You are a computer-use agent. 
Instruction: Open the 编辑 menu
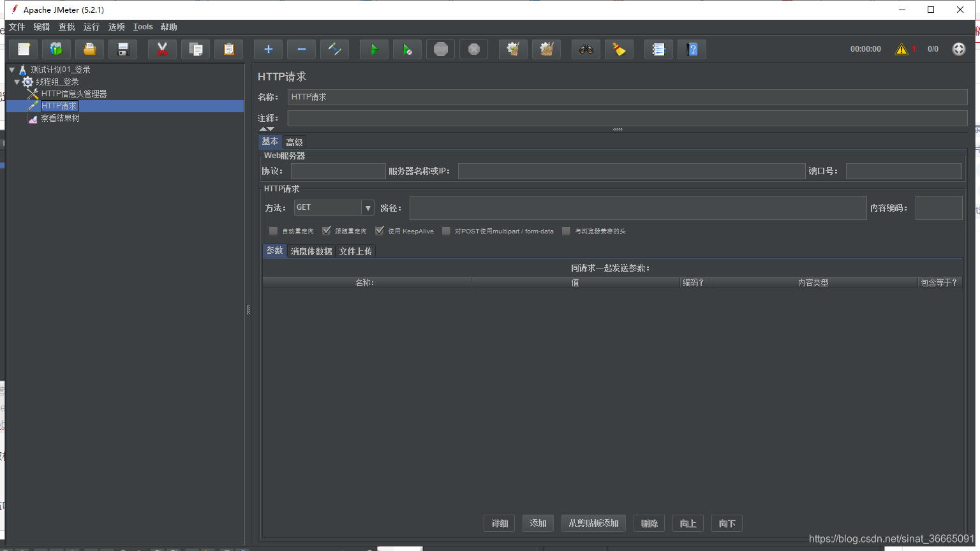tap(41, 27)
